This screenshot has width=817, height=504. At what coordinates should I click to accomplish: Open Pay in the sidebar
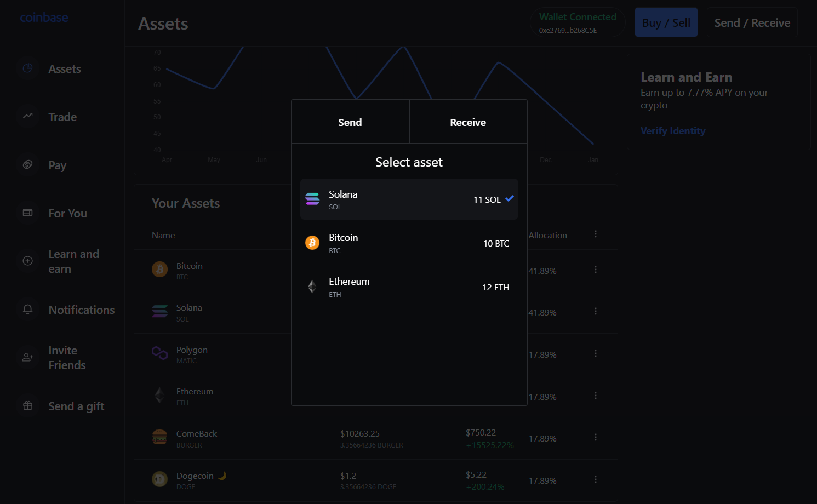tap(57, 165)
